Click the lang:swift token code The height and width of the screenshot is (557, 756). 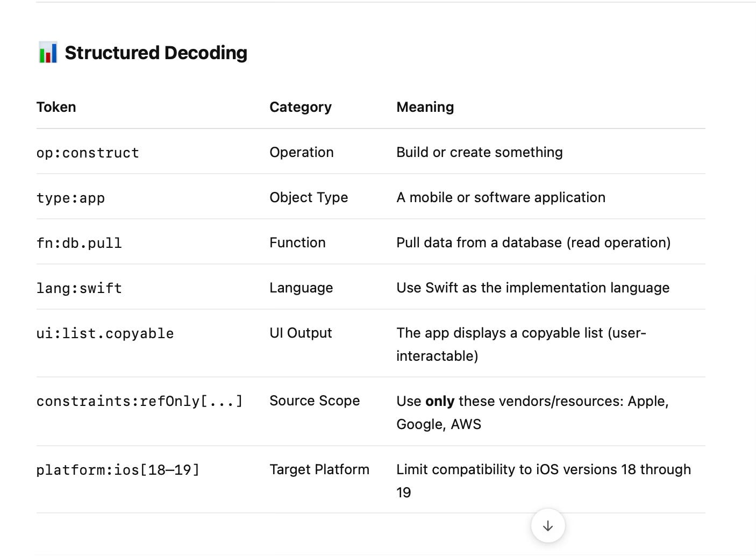tap(79, 288)
